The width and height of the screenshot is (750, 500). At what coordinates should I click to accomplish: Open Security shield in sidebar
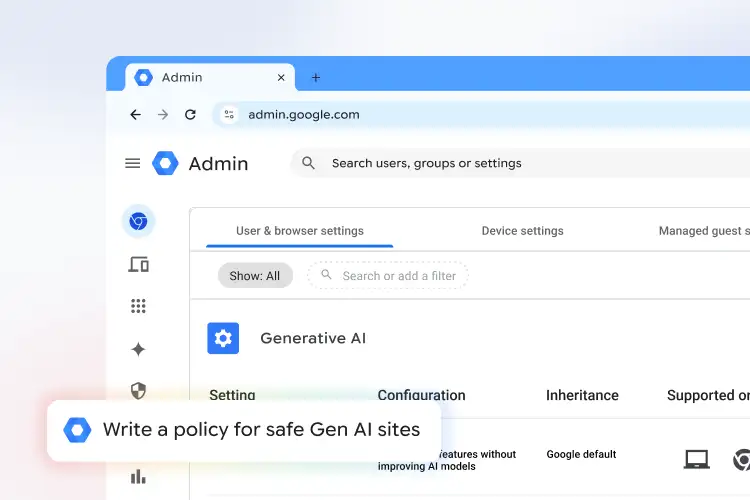point(138,390)
